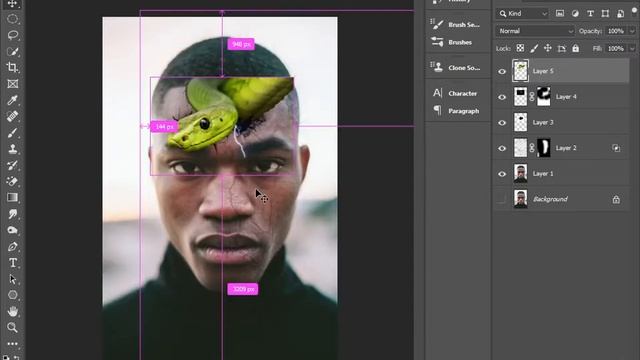Select the Dodge/Sponge tool
Screen dimensions: 640x360
[12, 230]
